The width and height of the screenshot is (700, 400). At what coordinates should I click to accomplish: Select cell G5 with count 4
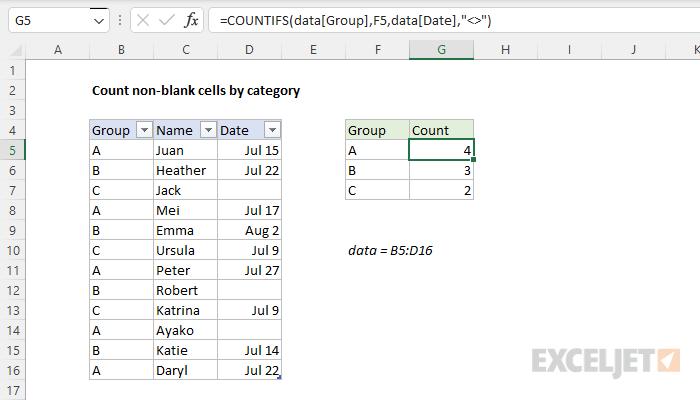point(442,150)
